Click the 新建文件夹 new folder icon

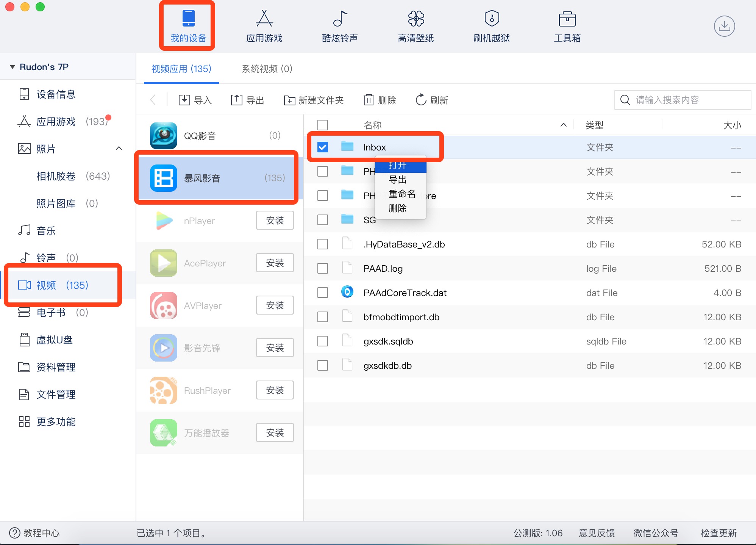click(x=289, y=100)
